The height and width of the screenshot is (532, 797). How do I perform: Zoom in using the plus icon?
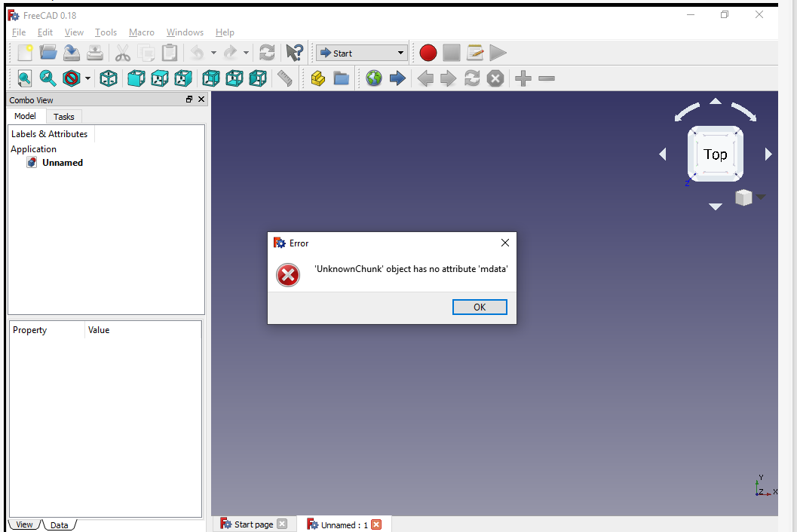(523, 78)
